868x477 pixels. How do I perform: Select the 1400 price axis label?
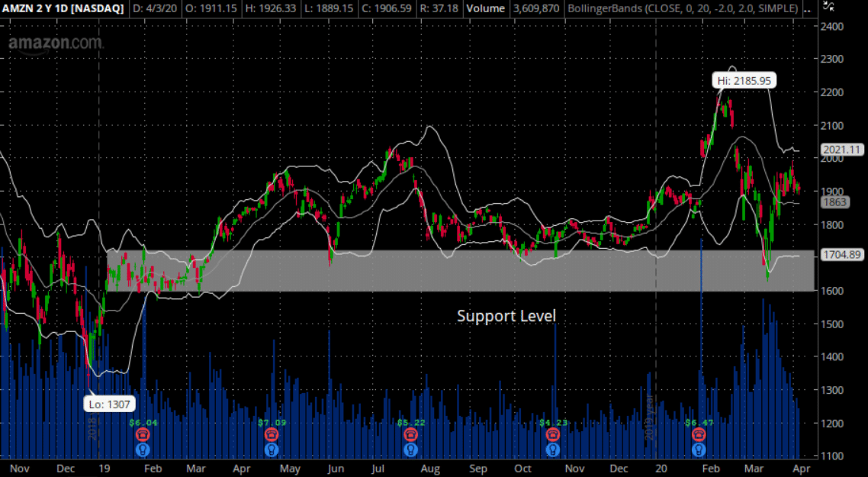833,356
